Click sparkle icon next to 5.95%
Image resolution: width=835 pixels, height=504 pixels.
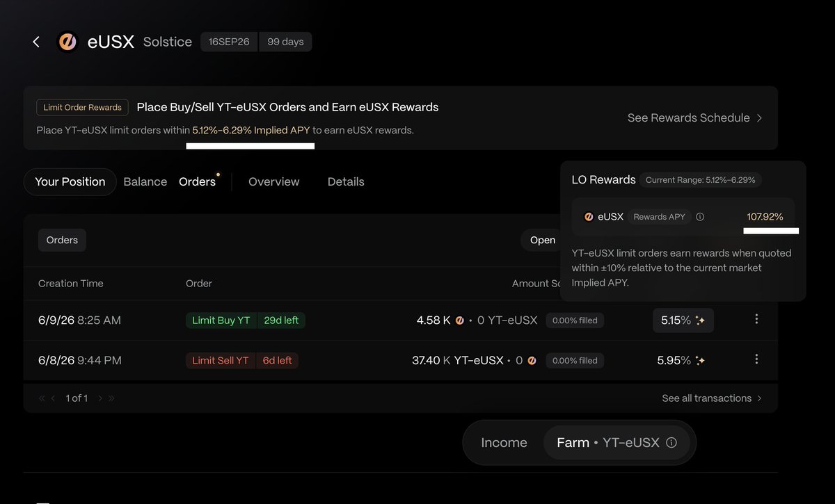700,361
